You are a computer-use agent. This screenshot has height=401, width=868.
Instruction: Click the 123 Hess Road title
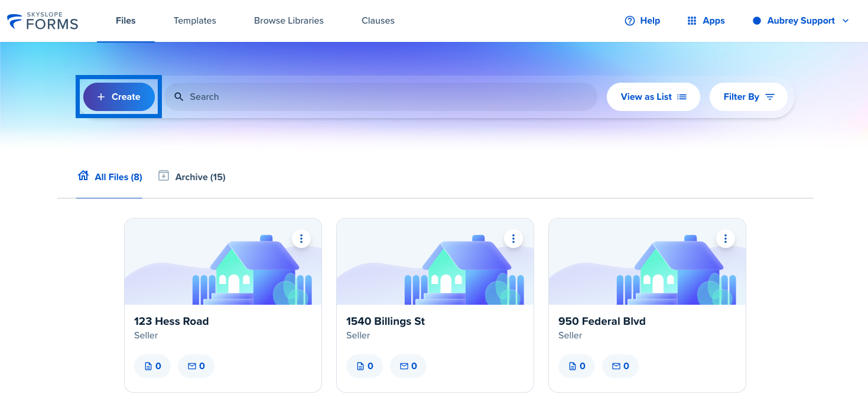(171, 321)
